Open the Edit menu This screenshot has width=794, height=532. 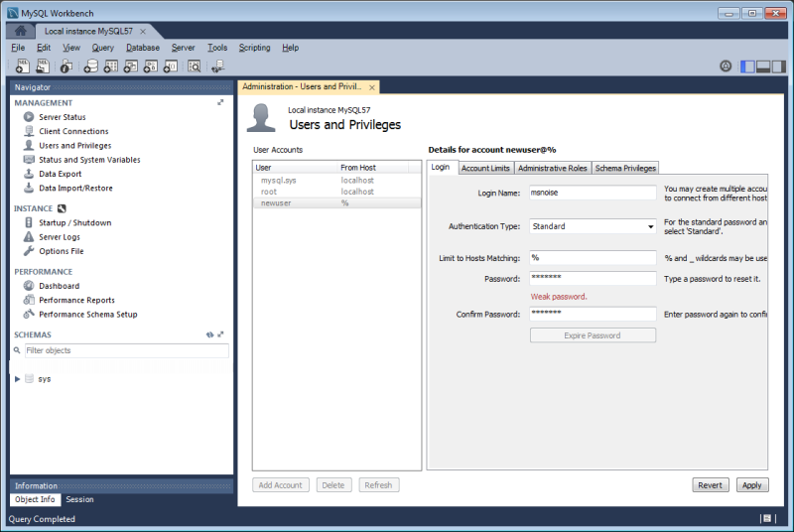[44, 48]
